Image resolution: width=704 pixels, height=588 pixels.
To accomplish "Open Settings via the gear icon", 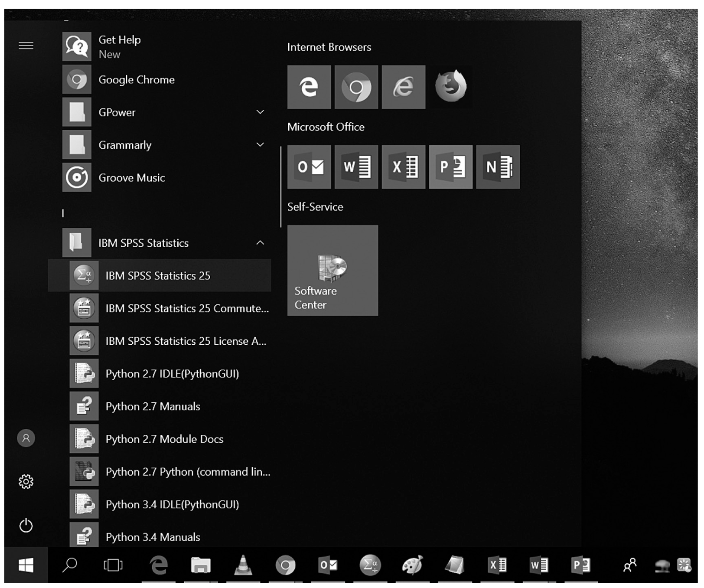I will point(26,482).
